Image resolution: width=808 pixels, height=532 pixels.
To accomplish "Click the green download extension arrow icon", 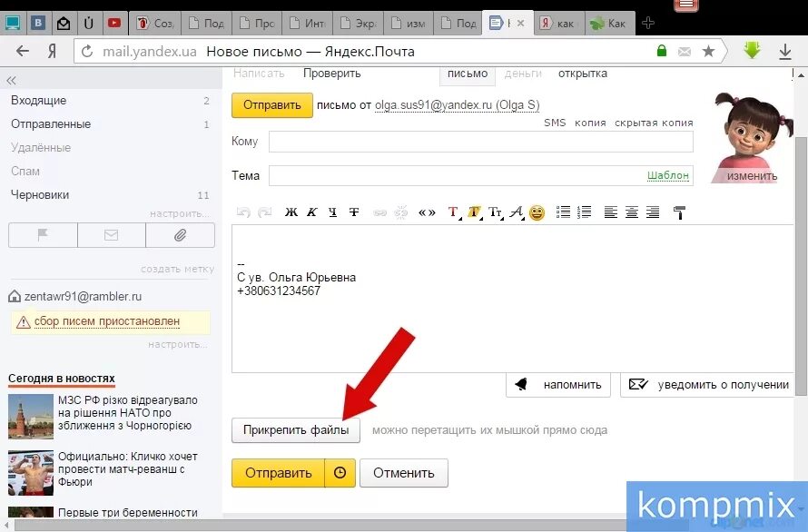I will pyautogui.click(x=753, y=51).
